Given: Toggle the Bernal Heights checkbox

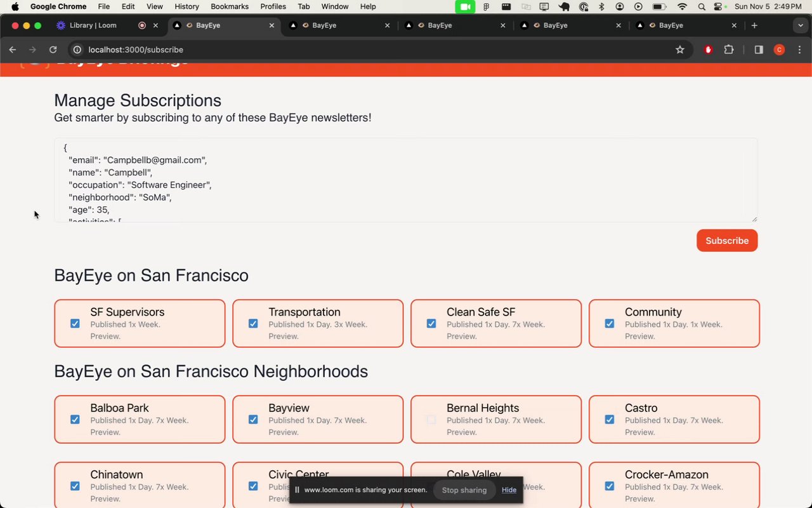Looking at the screenshot, I should pyautogui.click(x=431, y=420).
